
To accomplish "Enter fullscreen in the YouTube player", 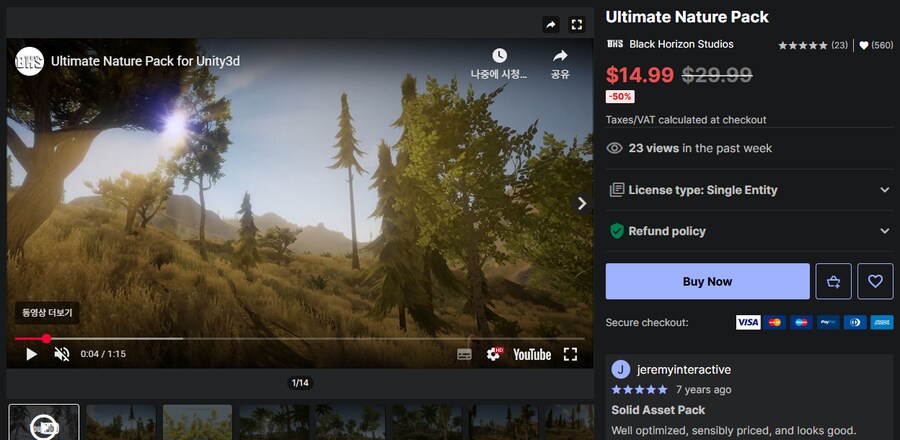I will (570, 354).
